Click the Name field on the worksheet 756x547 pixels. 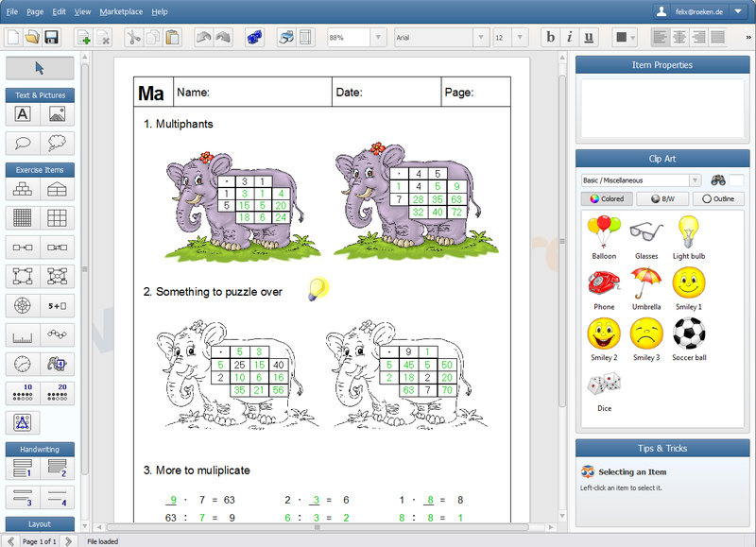click(x=252, y=92)
